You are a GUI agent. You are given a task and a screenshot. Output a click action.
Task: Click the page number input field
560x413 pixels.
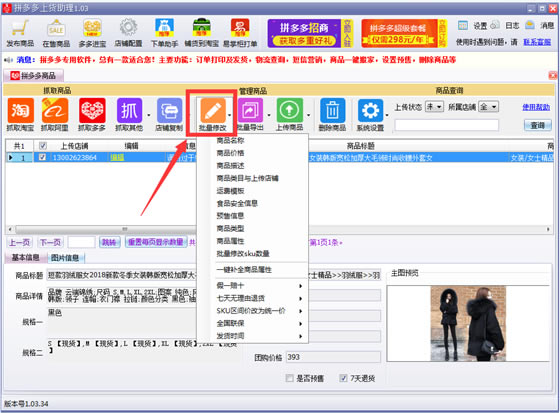pos(81,242)
